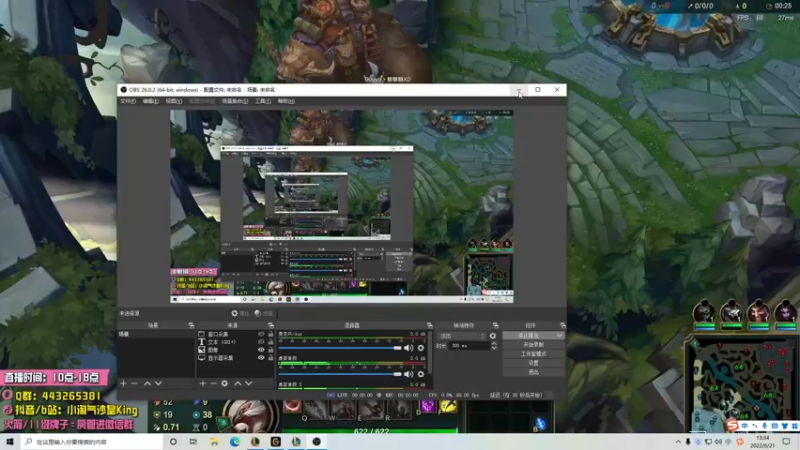Pop out the Controls dock

[562, 325]
